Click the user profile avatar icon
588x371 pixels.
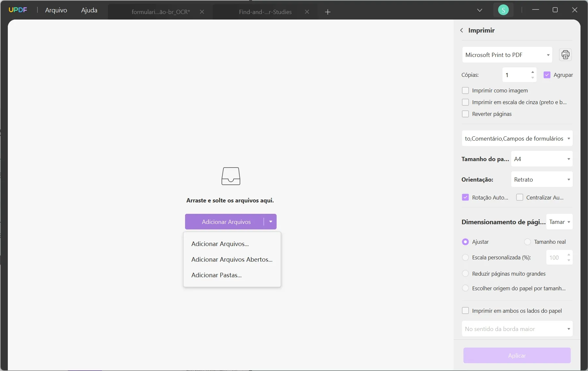click(x=503, y=9)
